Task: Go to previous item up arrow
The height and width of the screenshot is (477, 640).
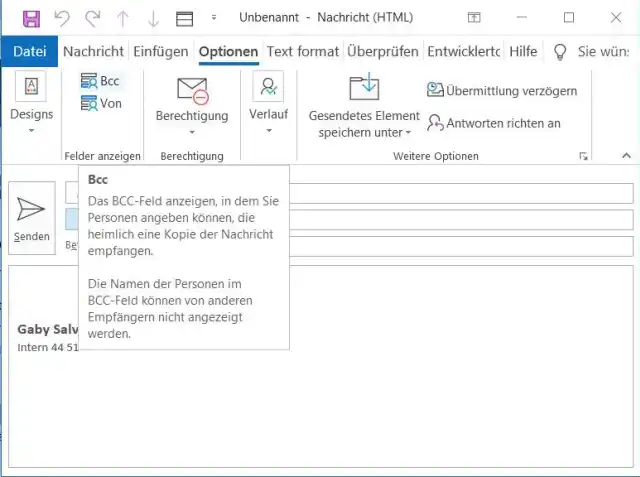Action: click(123, 18)
